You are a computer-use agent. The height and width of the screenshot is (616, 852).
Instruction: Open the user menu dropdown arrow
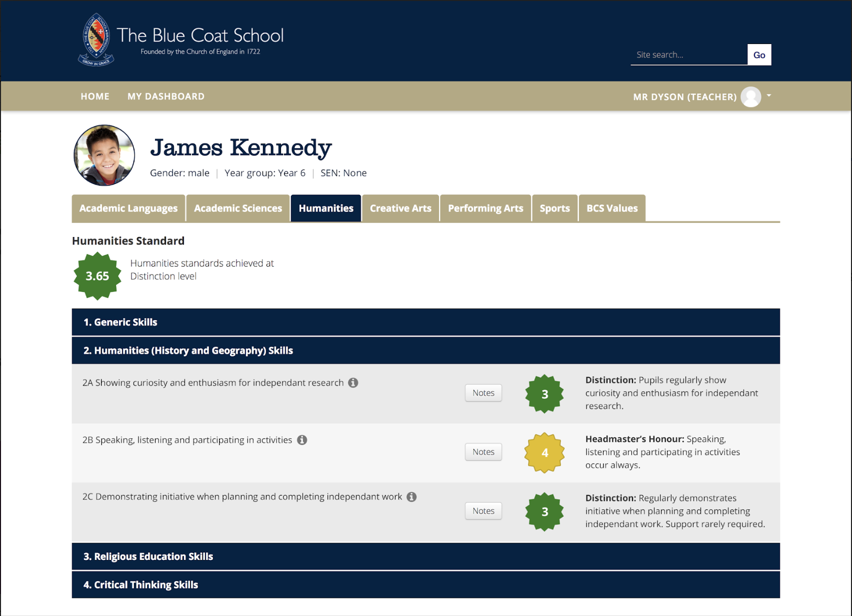pos(769,95)
